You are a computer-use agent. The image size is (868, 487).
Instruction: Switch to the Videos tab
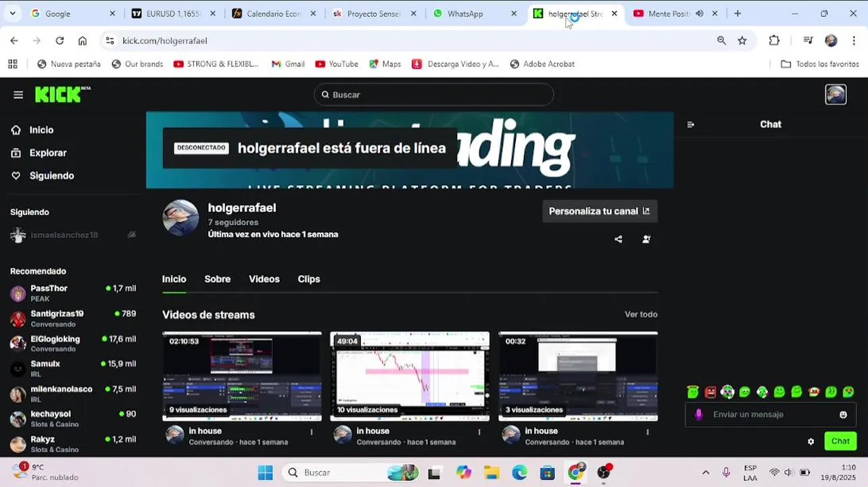(264, 279)
